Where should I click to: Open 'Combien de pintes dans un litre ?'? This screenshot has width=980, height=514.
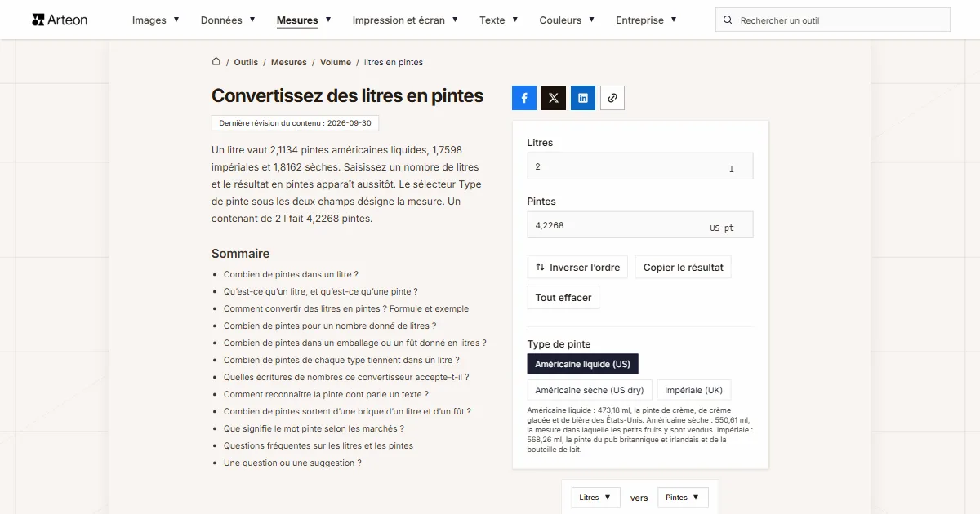tap(291, 274)
